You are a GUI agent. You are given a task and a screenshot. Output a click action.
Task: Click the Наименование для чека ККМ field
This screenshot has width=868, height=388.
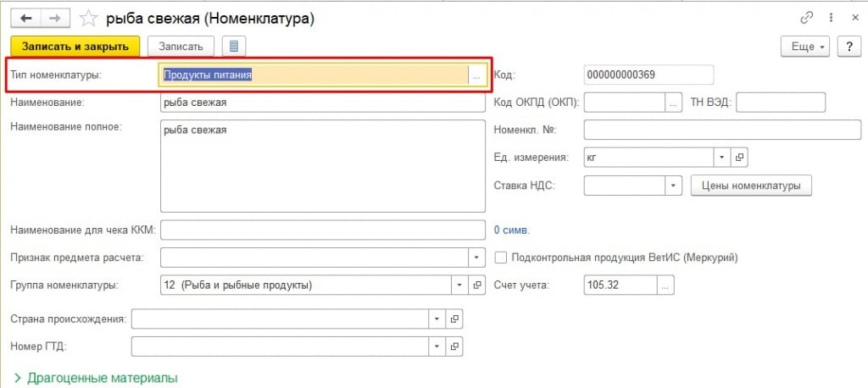coord(322,230)
